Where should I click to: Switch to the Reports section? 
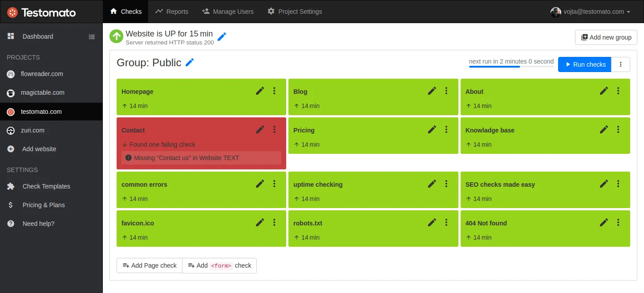click(172, 12)
